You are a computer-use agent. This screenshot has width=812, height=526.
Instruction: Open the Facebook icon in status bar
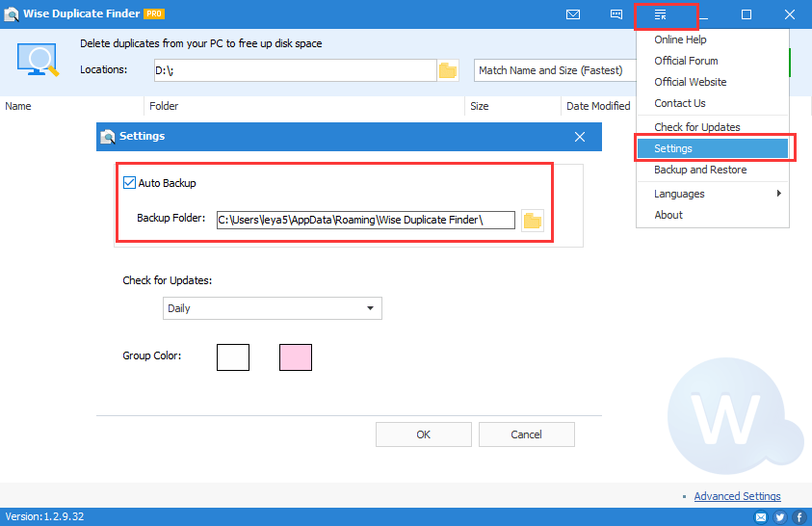799,516
